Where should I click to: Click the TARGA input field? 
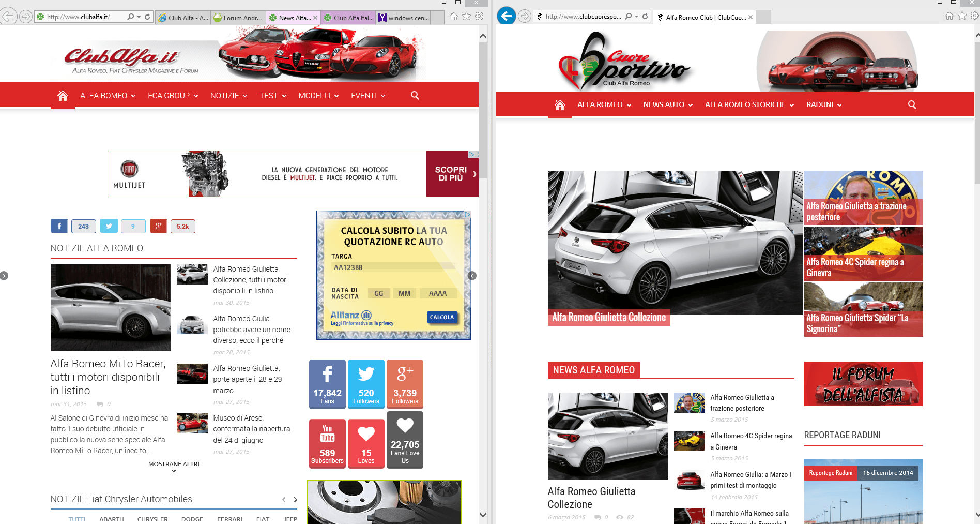[395, 267]
